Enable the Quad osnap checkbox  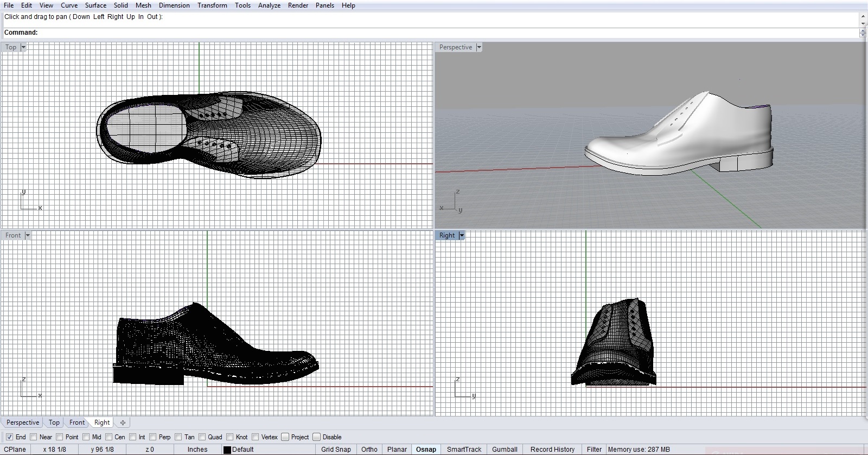click(x=202, y=437)
